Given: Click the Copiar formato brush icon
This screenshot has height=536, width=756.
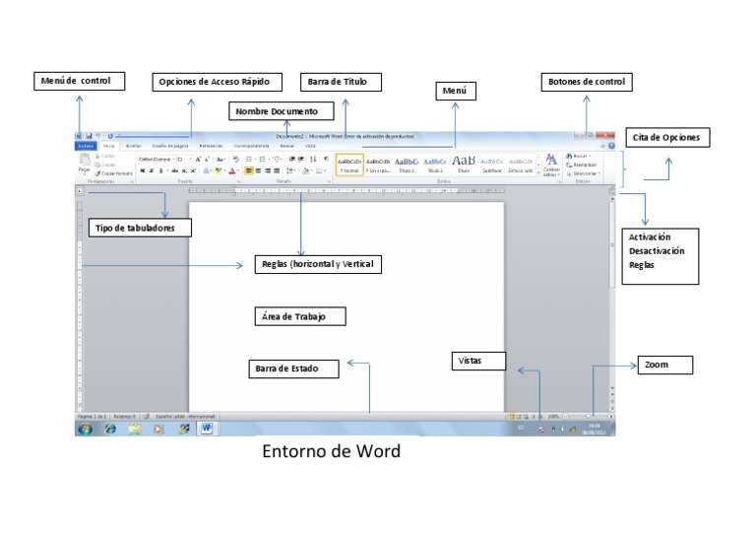Looking at the screenshot, I should 96,173.
